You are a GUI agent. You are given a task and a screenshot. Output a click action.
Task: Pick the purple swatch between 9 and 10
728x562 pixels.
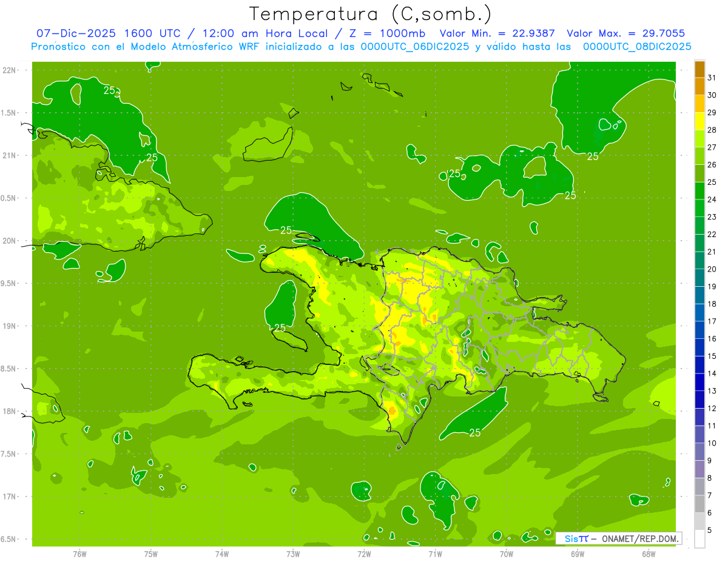(x=699, y=452)
